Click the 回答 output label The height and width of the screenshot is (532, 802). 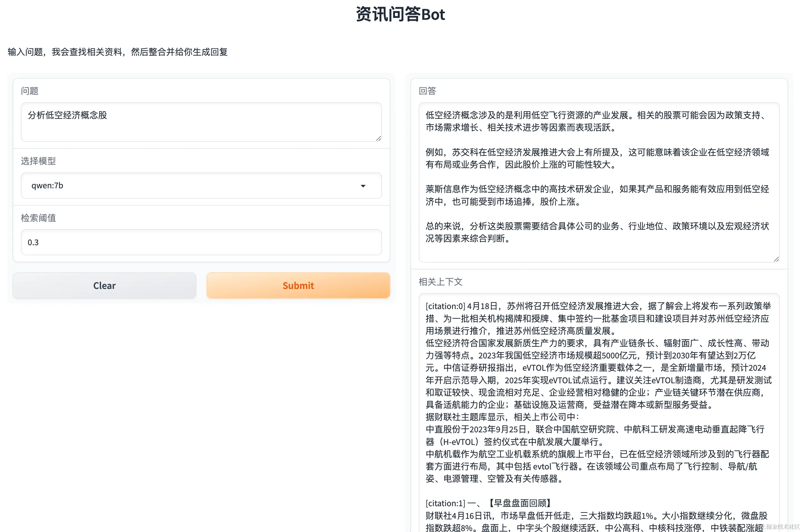click(x=427, y=91)
